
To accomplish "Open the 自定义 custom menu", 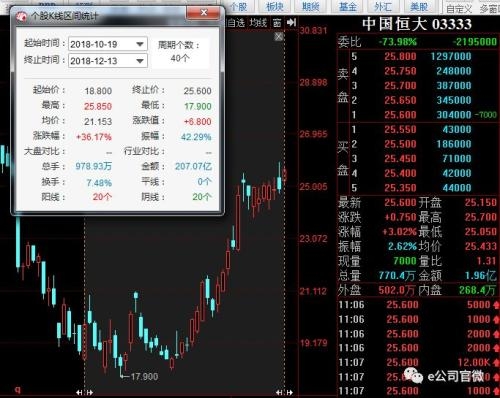I will pos(459,9).
